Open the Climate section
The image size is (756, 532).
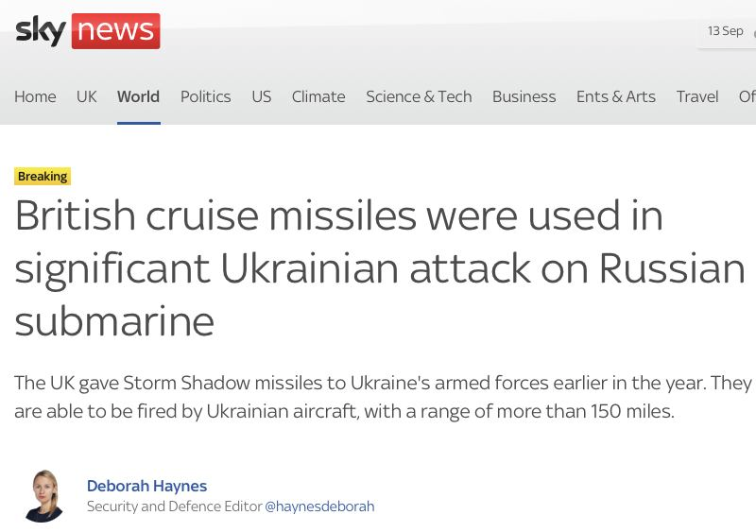[x=318, y=96]
